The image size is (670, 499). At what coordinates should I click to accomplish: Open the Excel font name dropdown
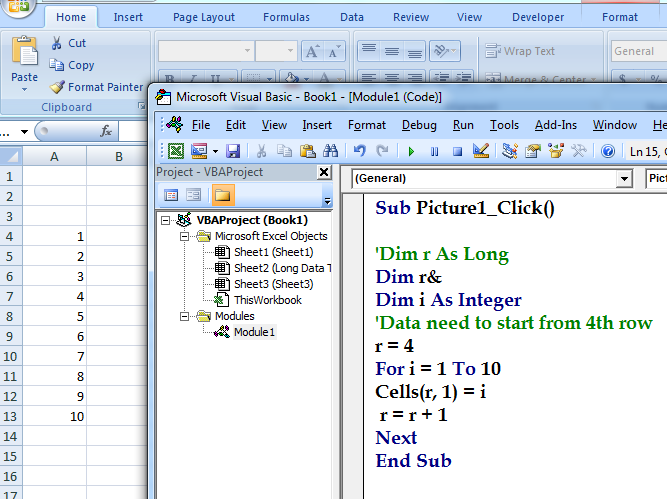(247, 51)
